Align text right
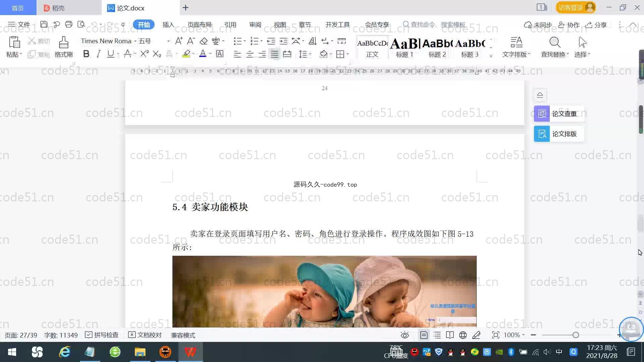 coord(262,54)
